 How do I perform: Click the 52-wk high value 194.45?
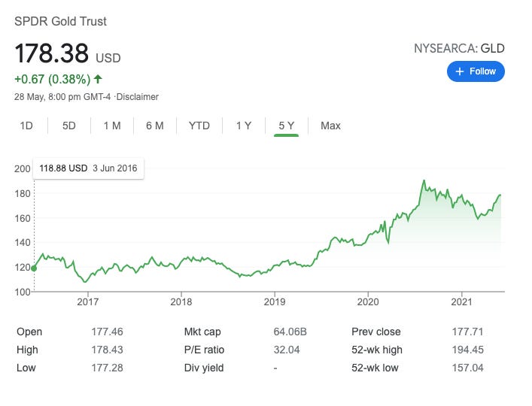(x=467, y=350)
